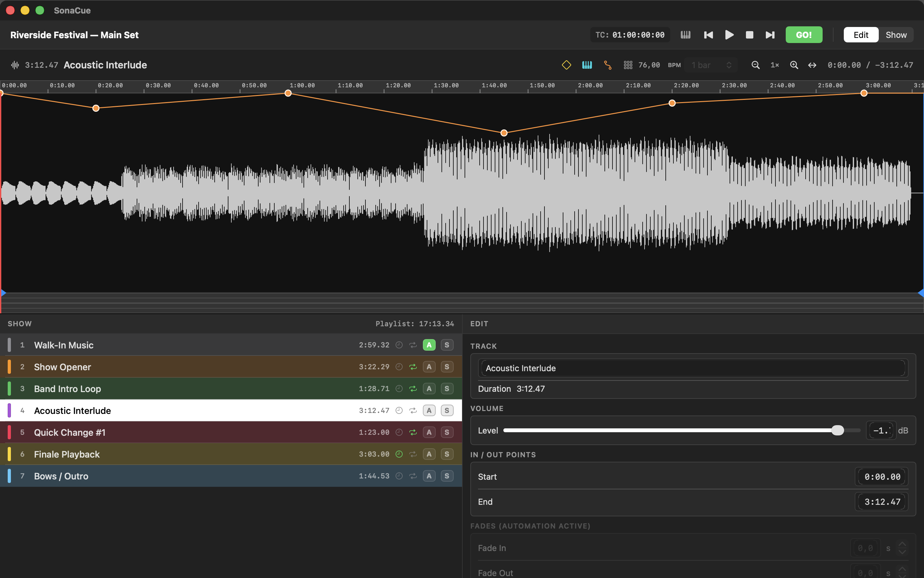
Task: Open the 1 bar grid dropdown
Action: [x=711, y=65]
